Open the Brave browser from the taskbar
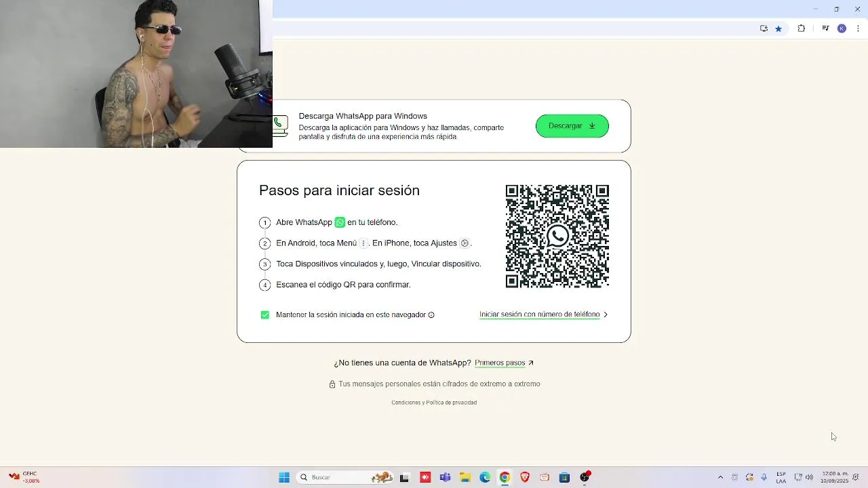The image size is (868, 488). (x=525, y=477)
